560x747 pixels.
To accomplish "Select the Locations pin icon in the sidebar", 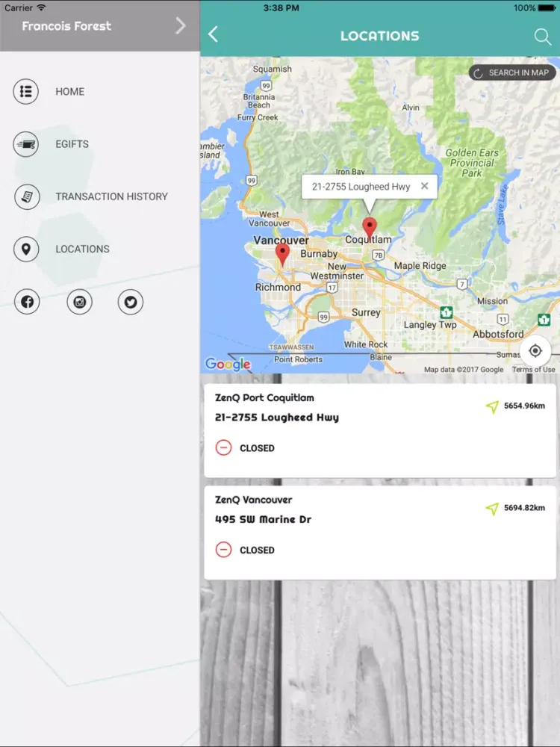I will click(x=25, y=249).
